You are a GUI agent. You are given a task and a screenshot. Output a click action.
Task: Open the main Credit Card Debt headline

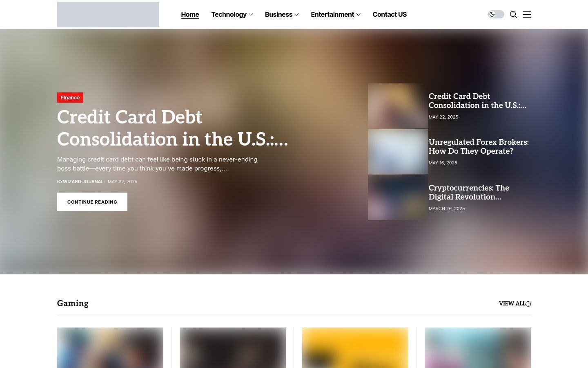[x=172, y=128]
